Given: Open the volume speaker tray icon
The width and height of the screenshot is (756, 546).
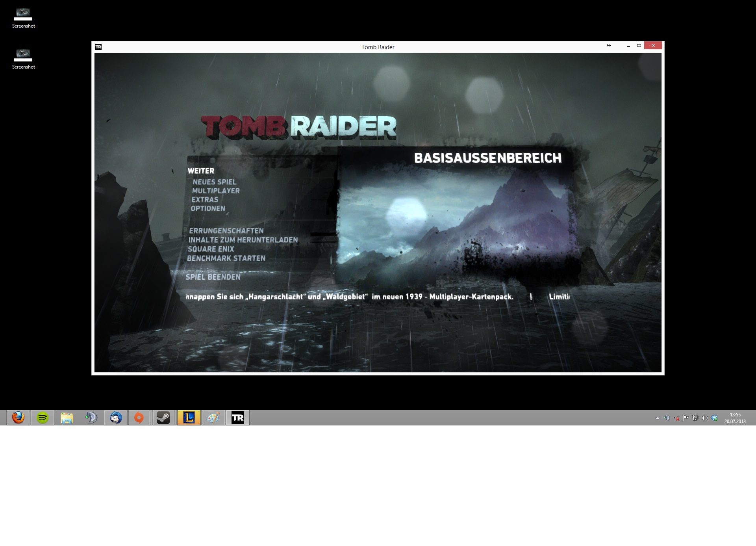Looking at the screenshot, I should pyautogui.click(x=705, y=418).
